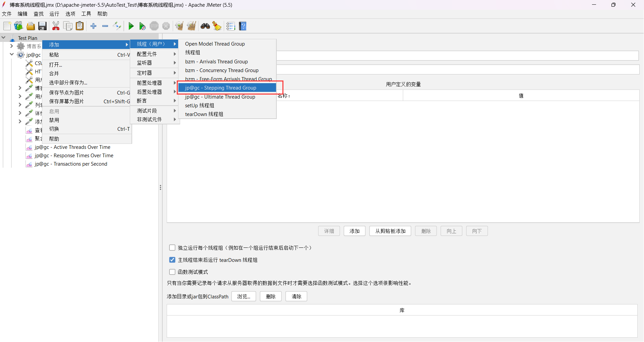The height and width of the screenshot is (342, 644).
Task: Click the Toggle enable/disable toolbar icon
Action: click(117, 26)
